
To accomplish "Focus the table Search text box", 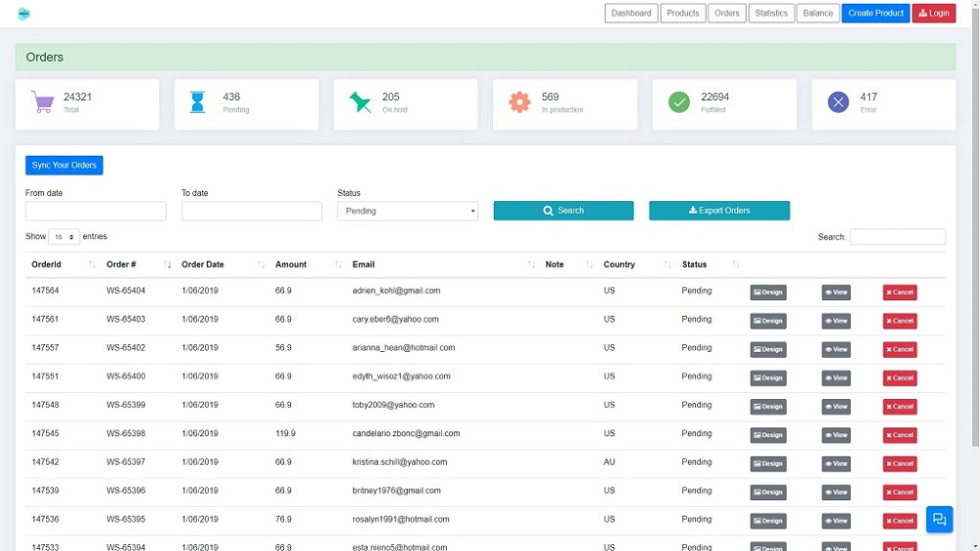I will click(x=897, y=237).
